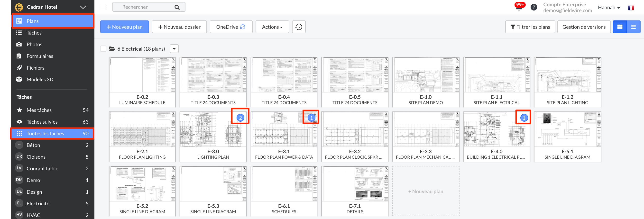
Task: Open plan E-0.2 Luminaire Schedule
Action: pyautogui.click(x=142, y=82)
